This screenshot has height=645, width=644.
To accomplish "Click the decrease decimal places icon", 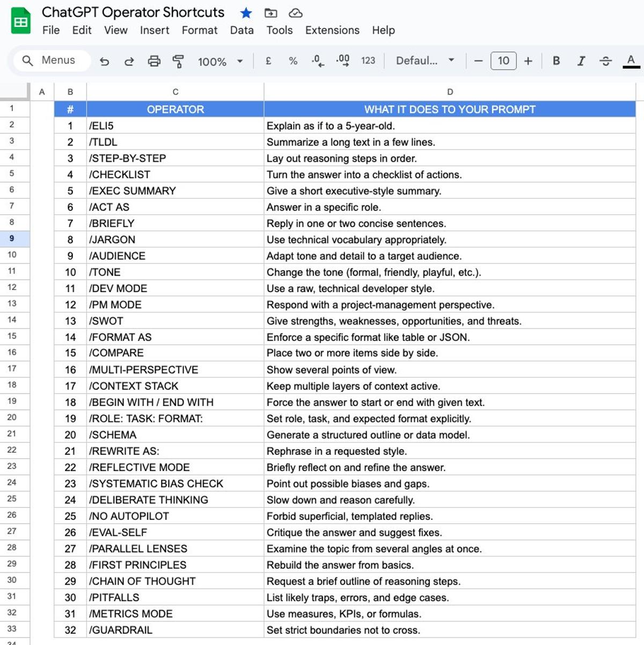I will click(x=318, y=61).
